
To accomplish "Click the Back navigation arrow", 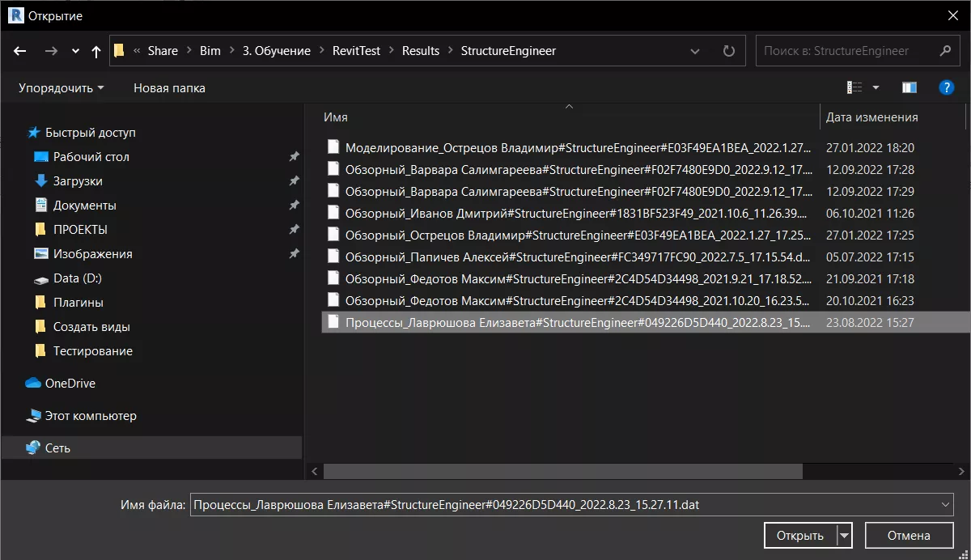I will 21,51.
